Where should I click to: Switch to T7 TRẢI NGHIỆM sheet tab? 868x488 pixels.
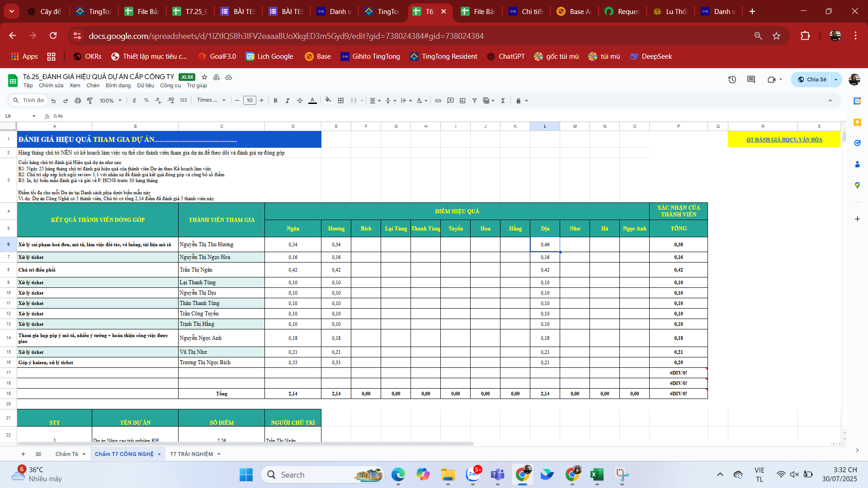click(x=191, y=454)
